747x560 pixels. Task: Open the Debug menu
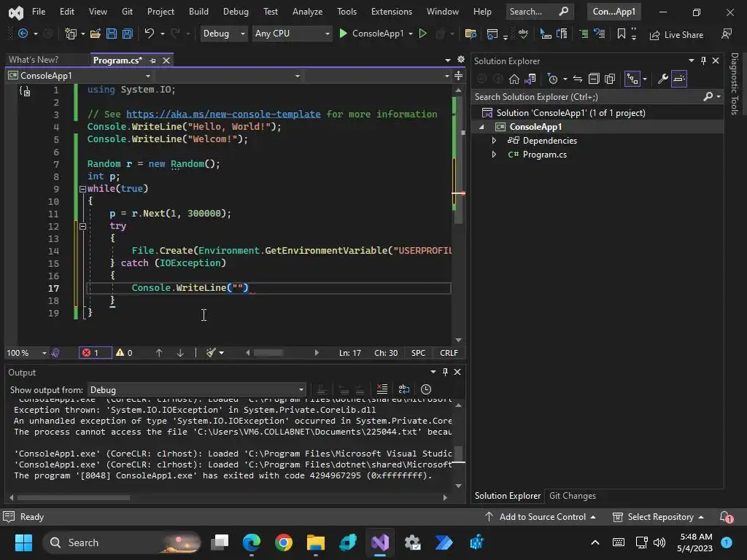pyautogui.click(x=236, y=12)
